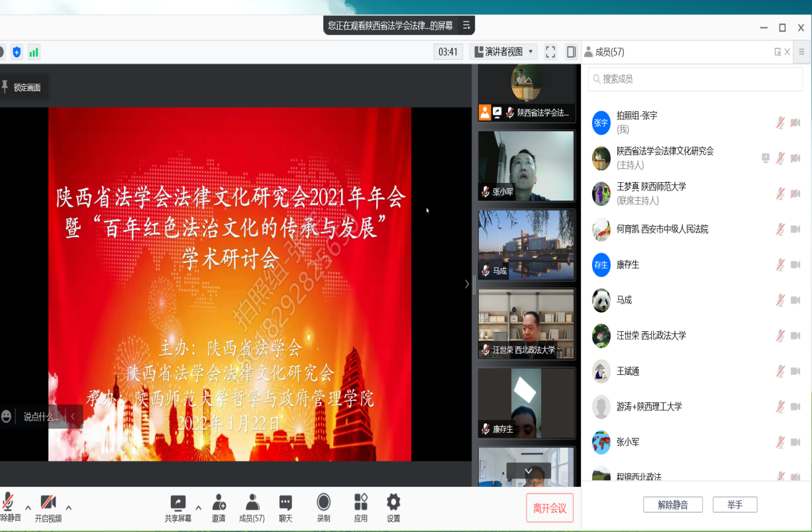812x532 pixels.
Task: Click the lotus avatar of 汪世荣 西北政法大学
Action: point(601,335)
